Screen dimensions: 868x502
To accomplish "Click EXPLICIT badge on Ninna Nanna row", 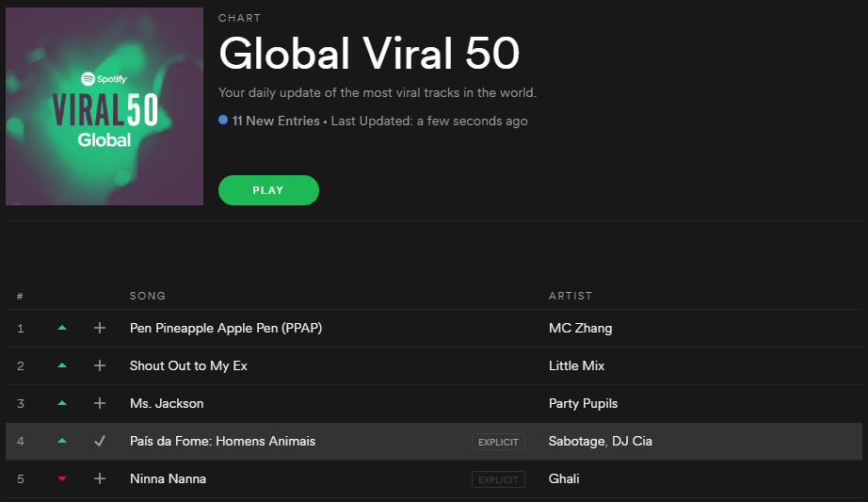I will (x=498, y=479).
